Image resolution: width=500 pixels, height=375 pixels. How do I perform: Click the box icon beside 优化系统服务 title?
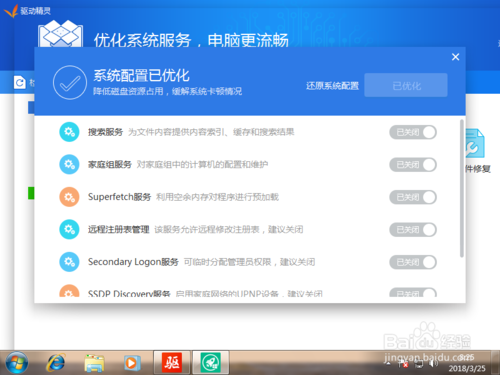click(60, 34)
